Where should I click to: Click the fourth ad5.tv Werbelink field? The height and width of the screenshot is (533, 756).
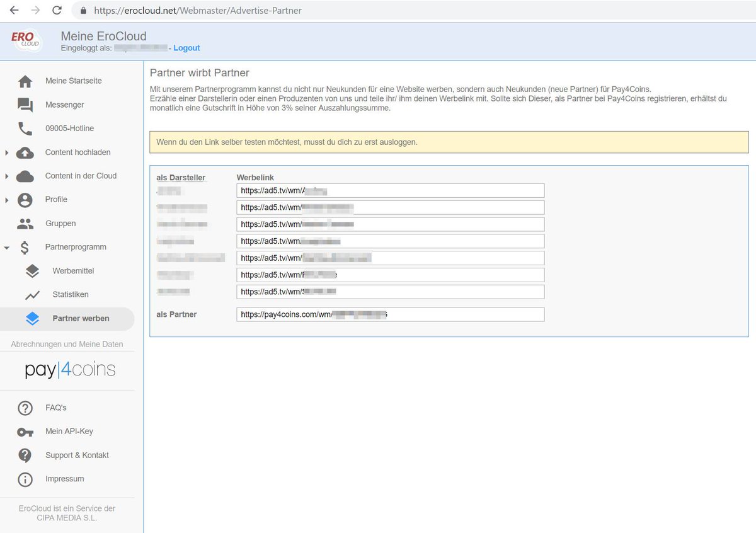coord(391,241)
